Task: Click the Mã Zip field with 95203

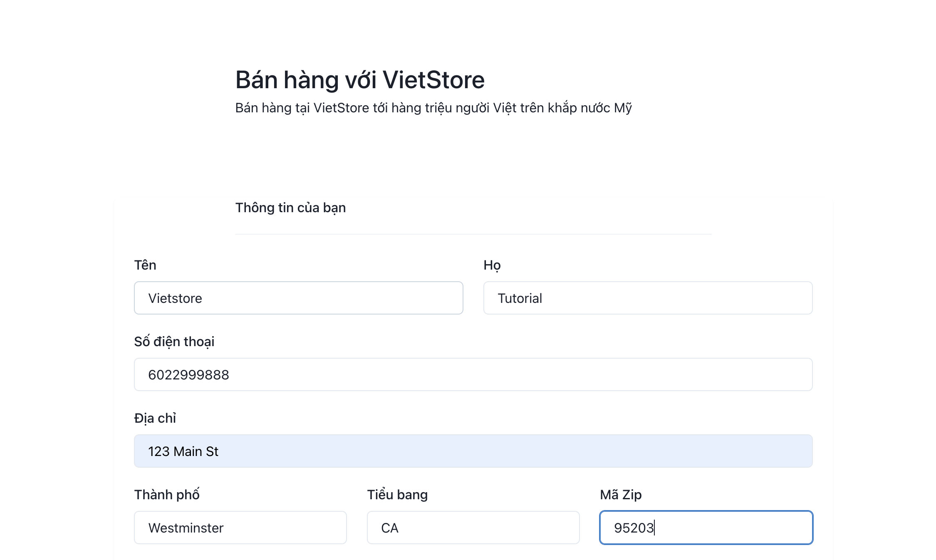Action: (706, 528)
